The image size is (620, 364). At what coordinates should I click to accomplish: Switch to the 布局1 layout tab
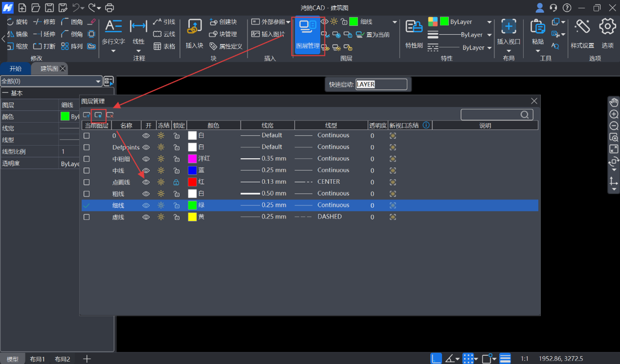coord(37,359)
